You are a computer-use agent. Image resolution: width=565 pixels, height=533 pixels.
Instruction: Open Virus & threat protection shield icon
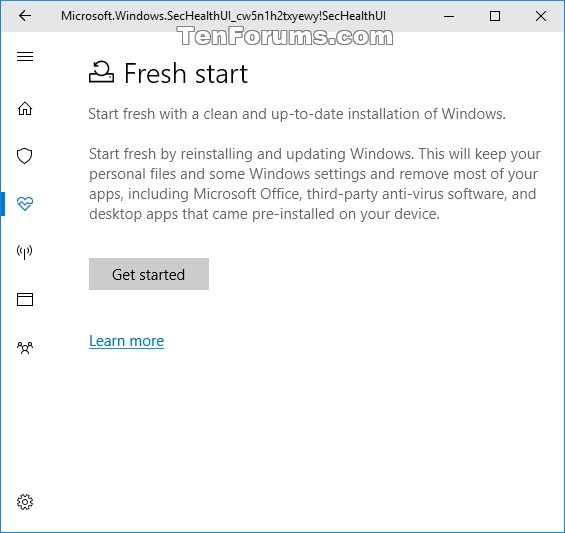tap(25, 156)
